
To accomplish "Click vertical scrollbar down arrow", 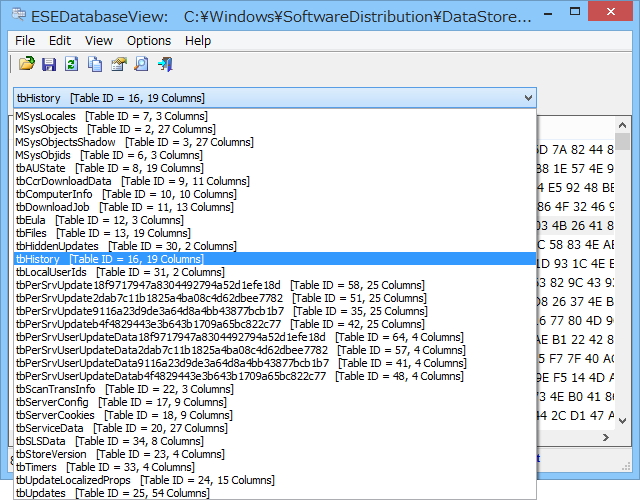I will coord(622,421).
